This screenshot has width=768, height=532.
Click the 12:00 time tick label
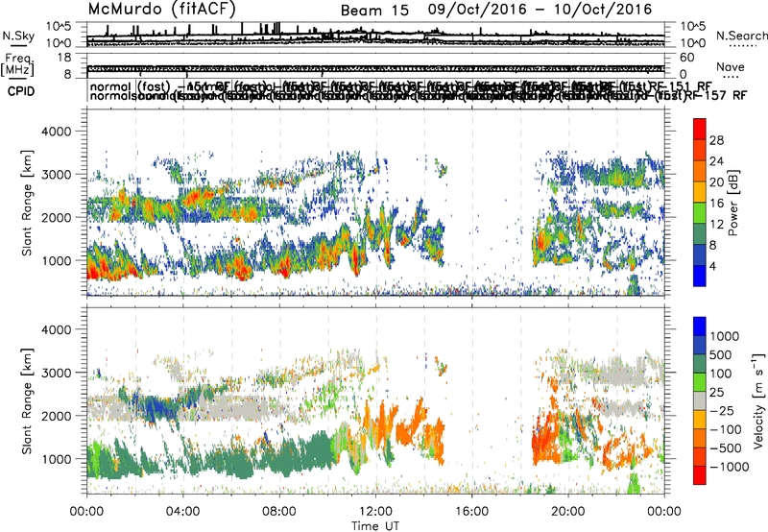coord(375,512)
